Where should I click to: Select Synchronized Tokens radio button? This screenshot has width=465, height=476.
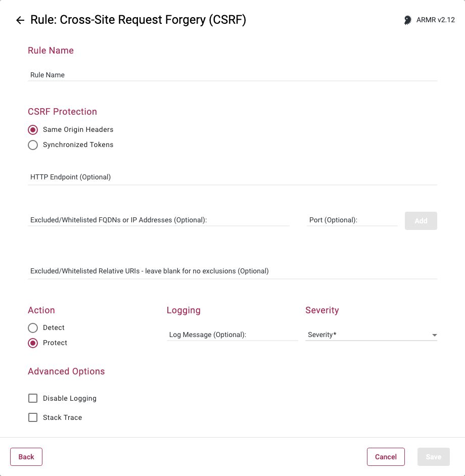(x=33, y=145)
